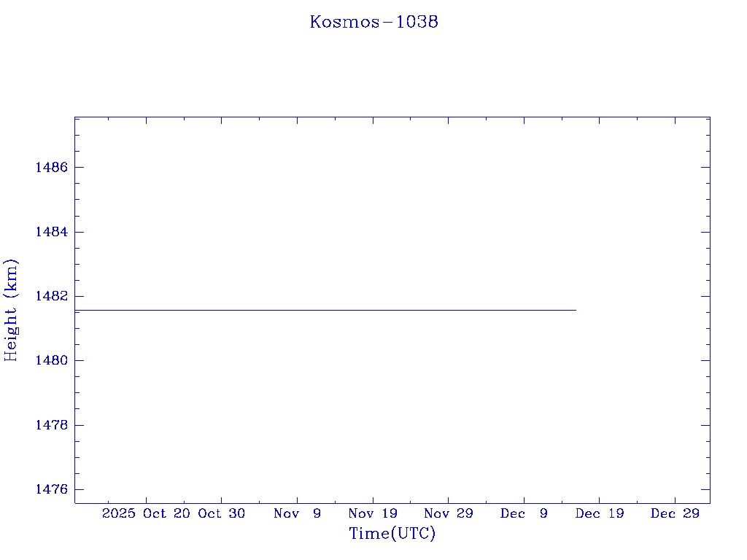Pick the 1480 height tick label
This screenshot has height=560, width=747.
51,361
